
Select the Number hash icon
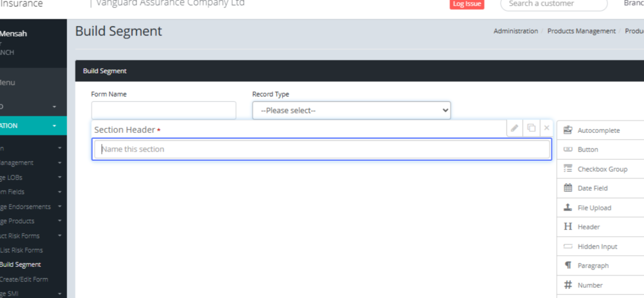(x=568, y=285)
